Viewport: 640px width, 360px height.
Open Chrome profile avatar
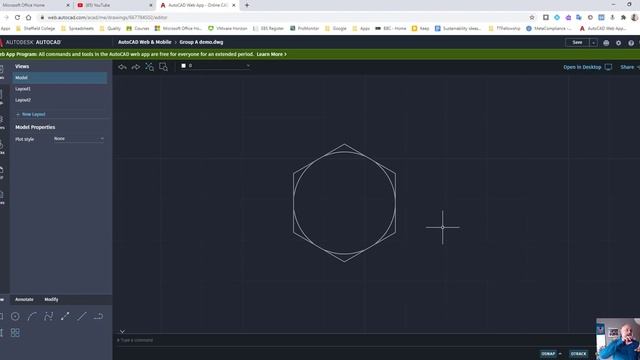point(635,18)
